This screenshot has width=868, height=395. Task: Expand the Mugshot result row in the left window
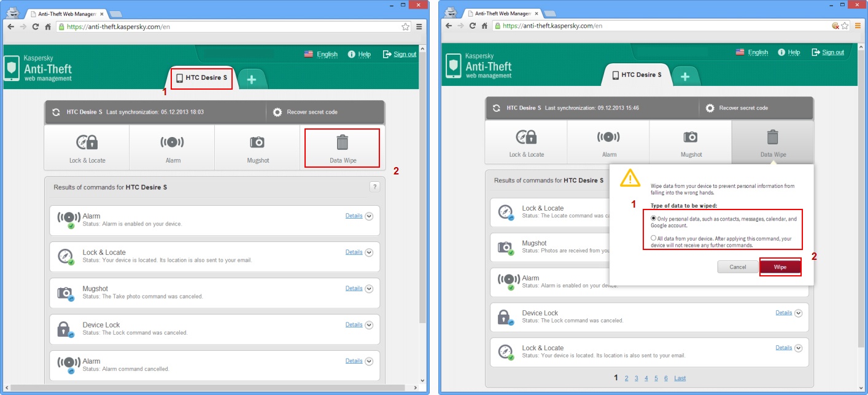pos(369,289)
